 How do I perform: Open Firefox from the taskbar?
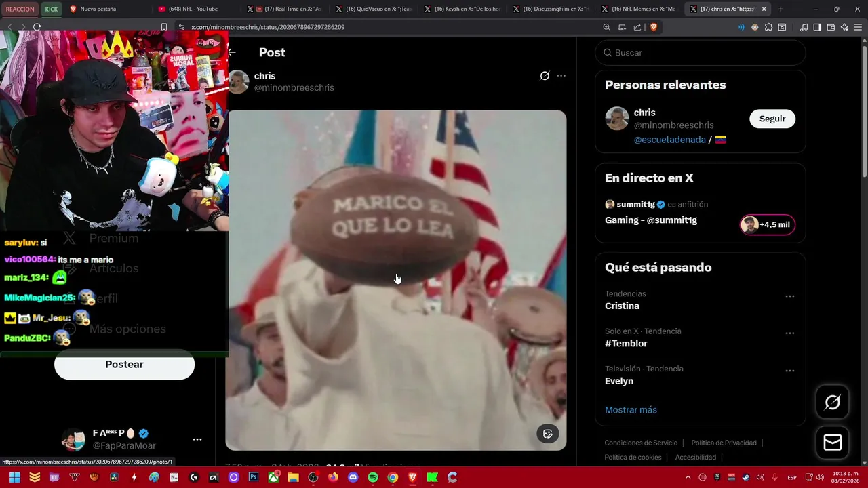(x=333, y=477)
